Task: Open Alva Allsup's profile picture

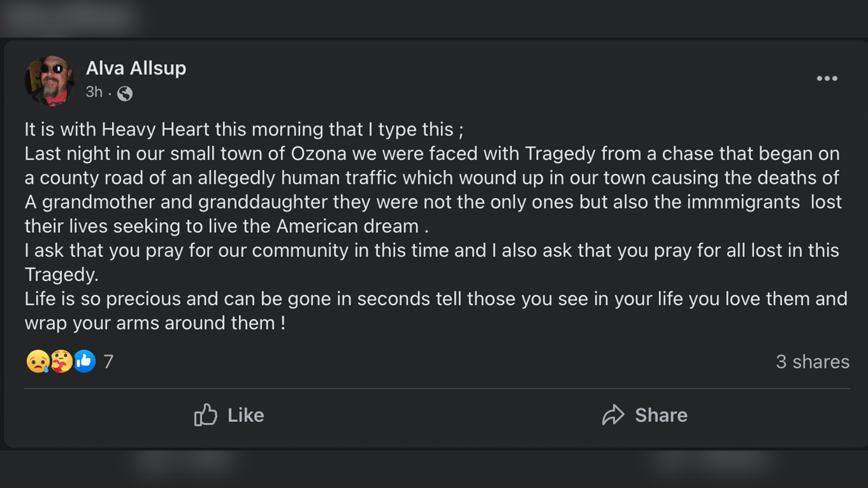Action: [x=50, y=81]
